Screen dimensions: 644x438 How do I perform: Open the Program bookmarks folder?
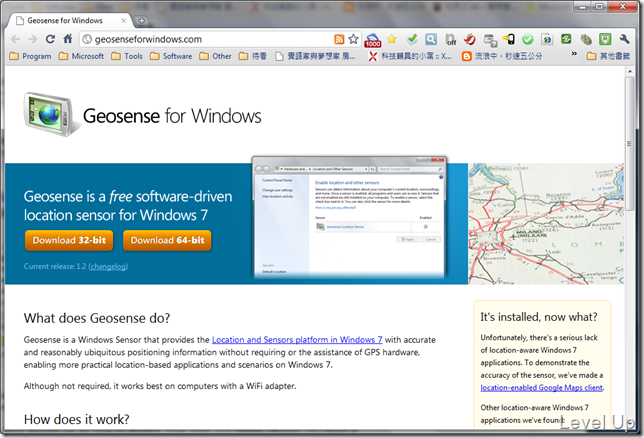point(31,56)
